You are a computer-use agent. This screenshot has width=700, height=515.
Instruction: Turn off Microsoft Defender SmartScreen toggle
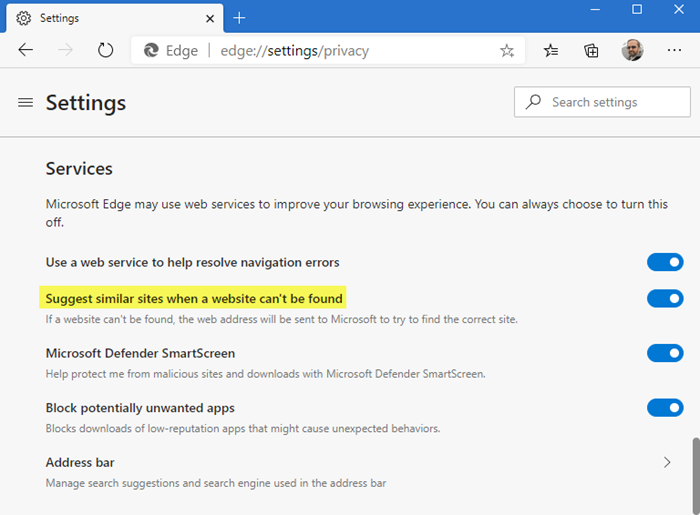pos(665,353)
